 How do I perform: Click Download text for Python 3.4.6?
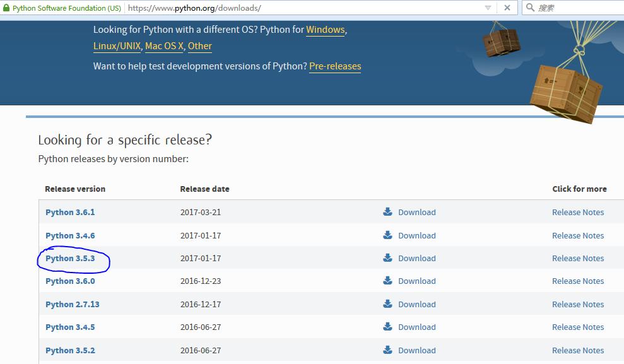pos(417,235)
